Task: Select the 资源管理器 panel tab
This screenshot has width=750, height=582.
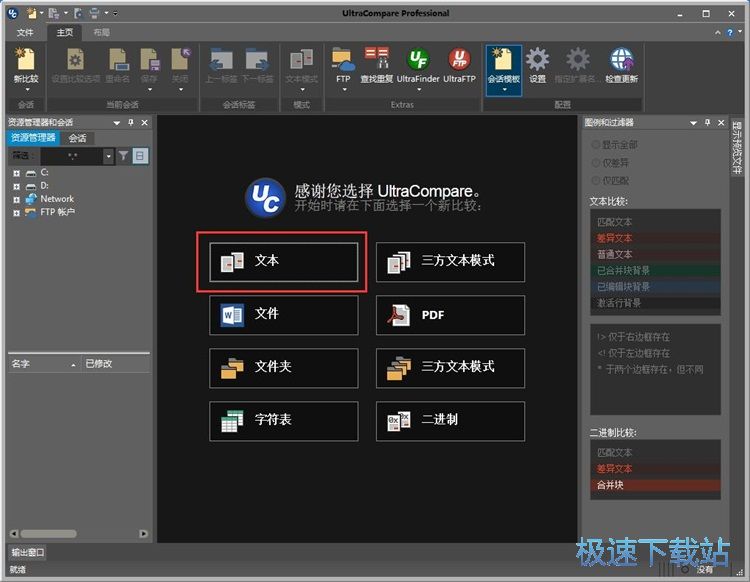Action: point(33,138)
